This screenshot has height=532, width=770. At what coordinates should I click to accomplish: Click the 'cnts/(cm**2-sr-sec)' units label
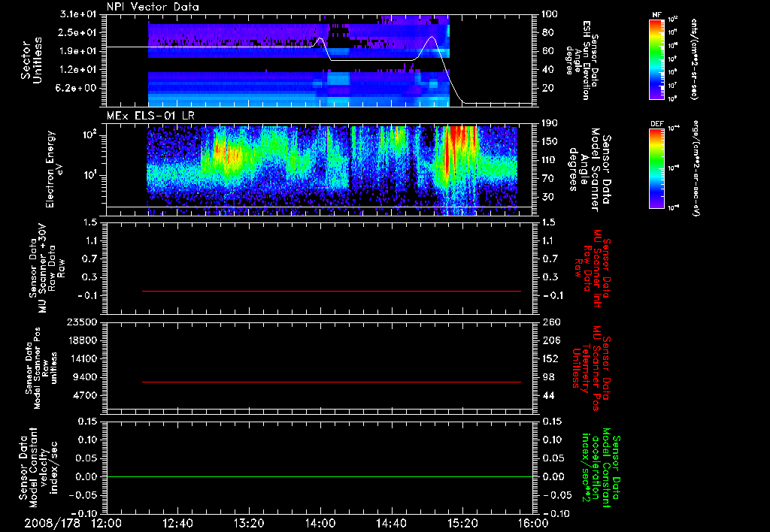coord(694,59)
